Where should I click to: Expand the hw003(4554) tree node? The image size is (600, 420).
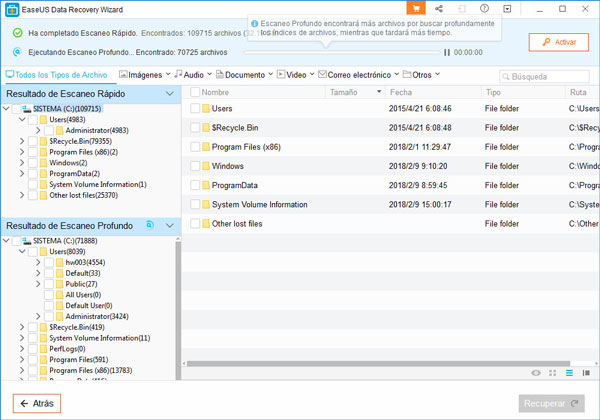38,262
